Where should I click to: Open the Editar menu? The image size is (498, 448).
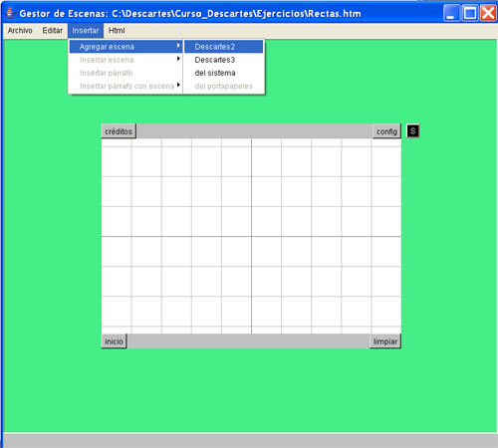(x=53, y=31)
